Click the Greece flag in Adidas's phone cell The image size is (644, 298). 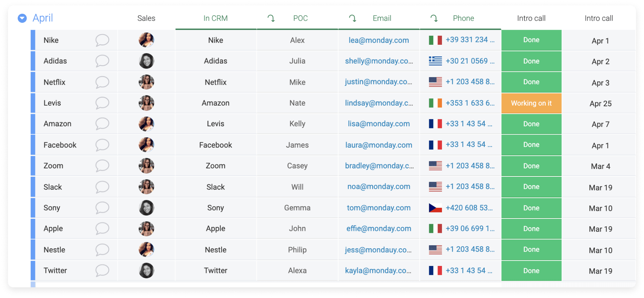435,61
